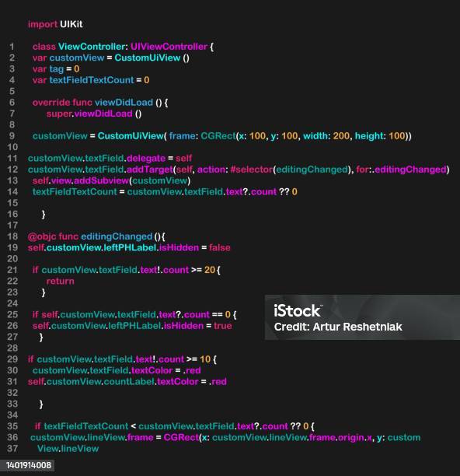The image size is (460, 476).
Task: Click line number 5 in the gutter
Action: pos(12,91)
